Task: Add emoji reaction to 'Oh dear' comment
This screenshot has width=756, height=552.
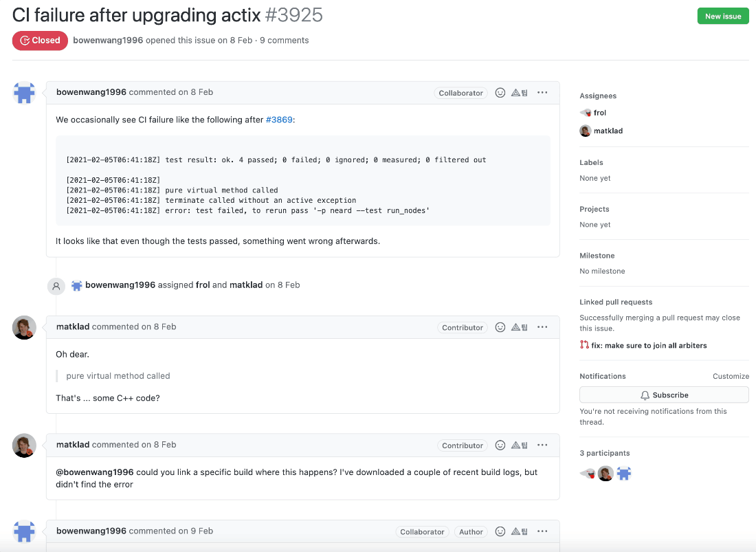Action: 500,327
